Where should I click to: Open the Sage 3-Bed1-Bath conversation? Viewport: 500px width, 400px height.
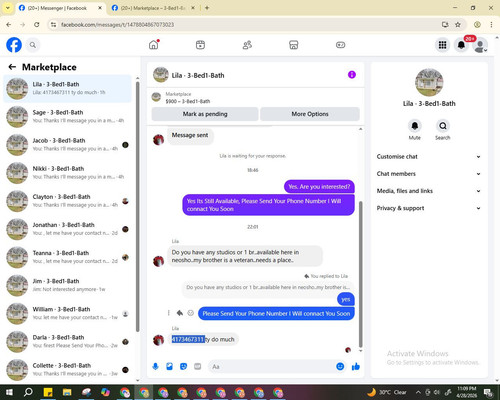[67, 117]
